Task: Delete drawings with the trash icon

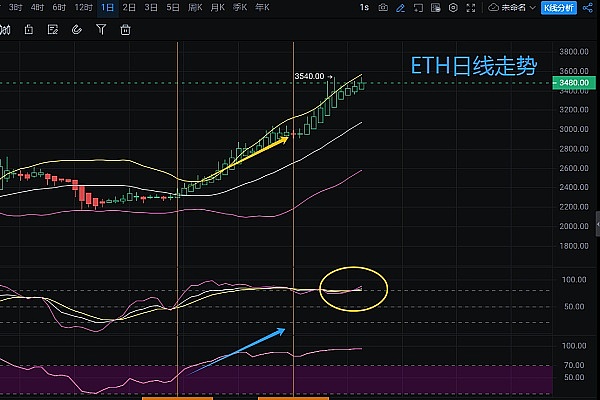Action: tap(125, 29)
